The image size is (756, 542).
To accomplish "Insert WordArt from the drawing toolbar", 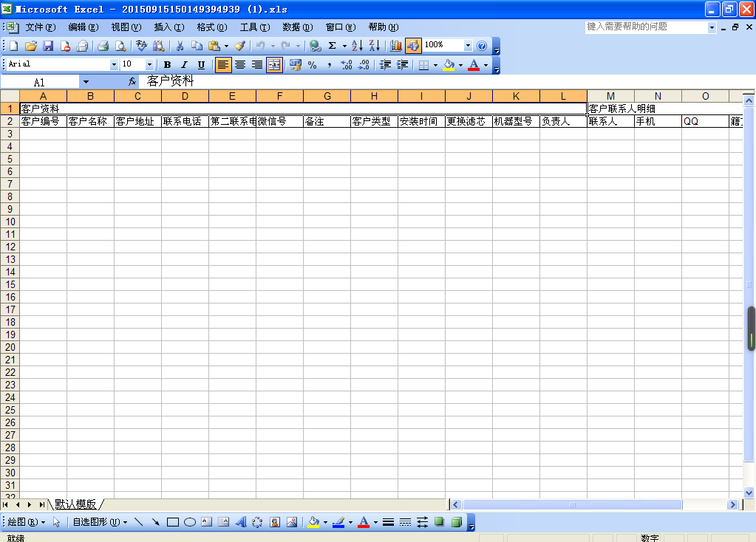I will pos(241,522).
